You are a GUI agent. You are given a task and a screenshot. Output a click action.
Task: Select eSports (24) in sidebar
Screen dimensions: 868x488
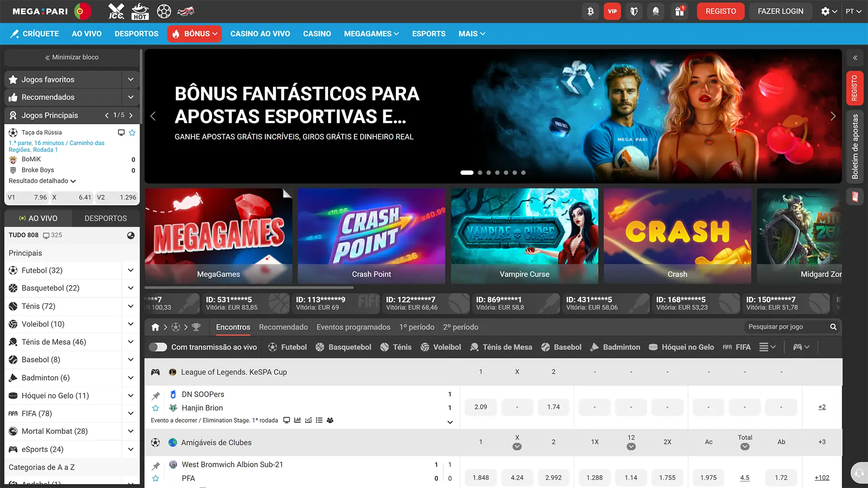pyautogui.click(x=42, y=450)
